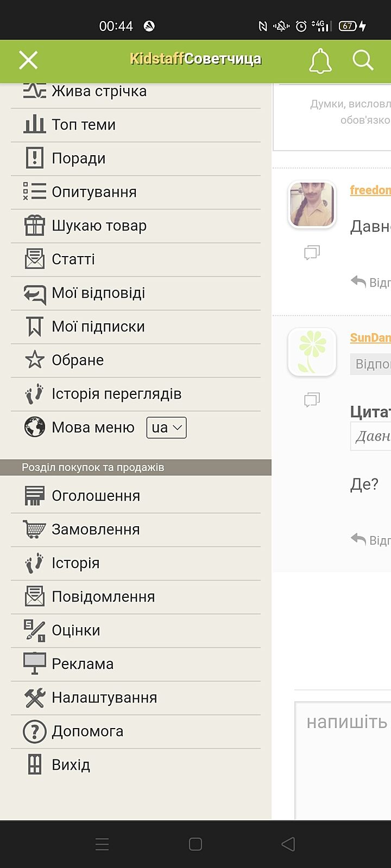Click the freedom username link
The width and height of the screenshot is (391, 868).
[x=370, y=190]
